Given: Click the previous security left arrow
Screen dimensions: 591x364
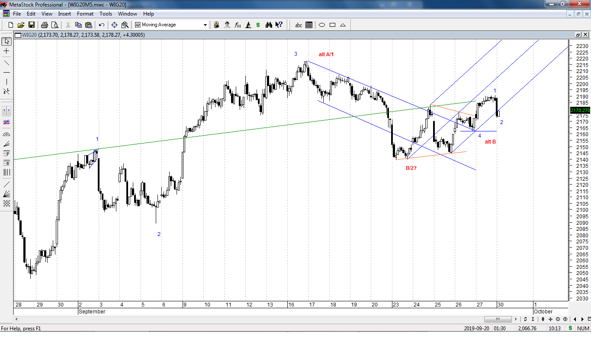Looking at the screenshot, I should click(575, 319).
